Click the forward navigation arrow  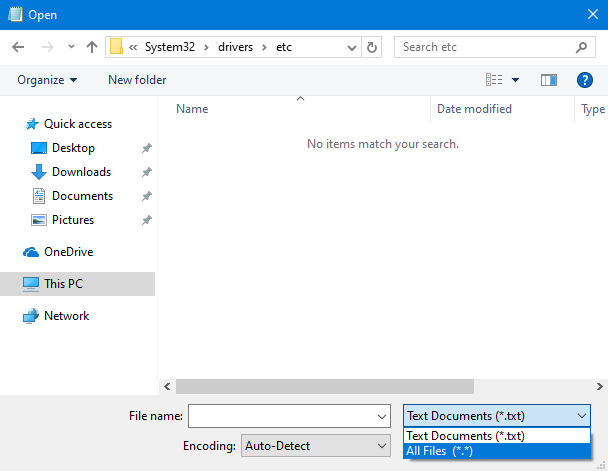click(48, 47)
